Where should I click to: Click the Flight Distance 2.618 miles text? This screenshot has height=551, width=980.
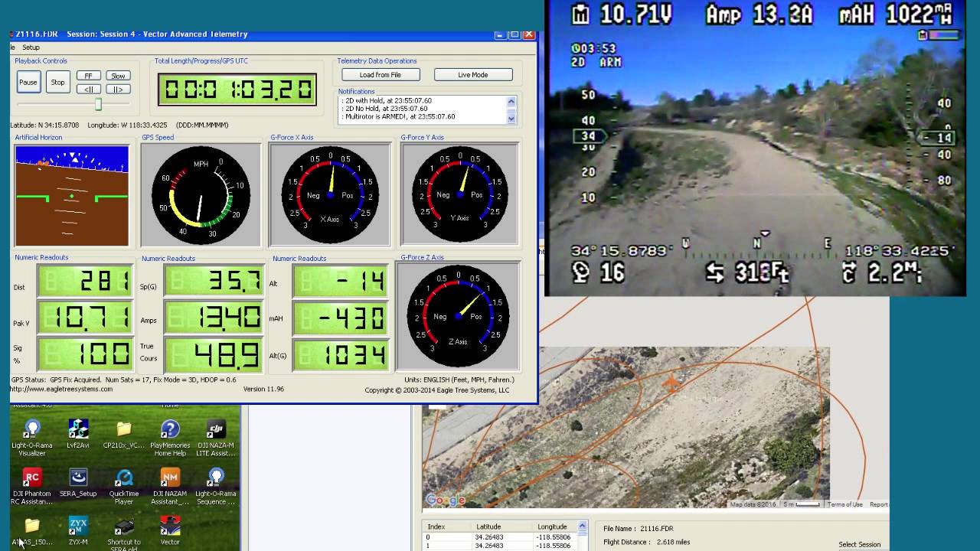[647, 542]
